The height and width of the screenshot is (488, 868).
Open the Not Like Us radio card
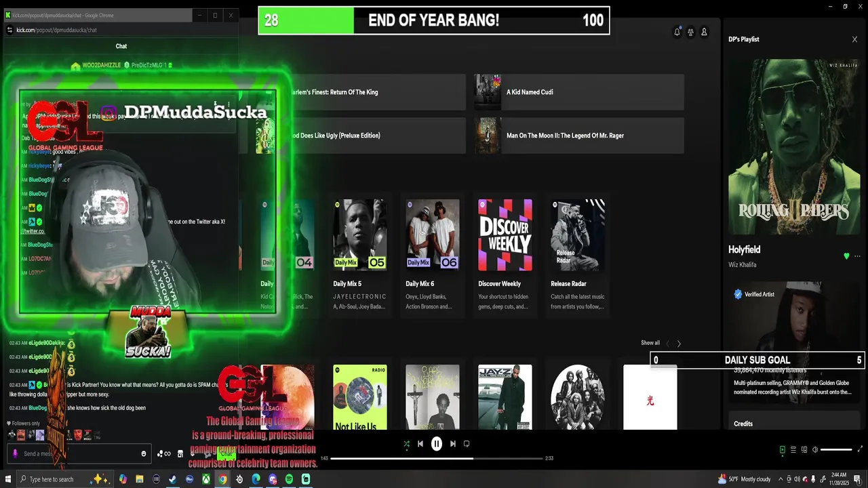tap(360, 397)
